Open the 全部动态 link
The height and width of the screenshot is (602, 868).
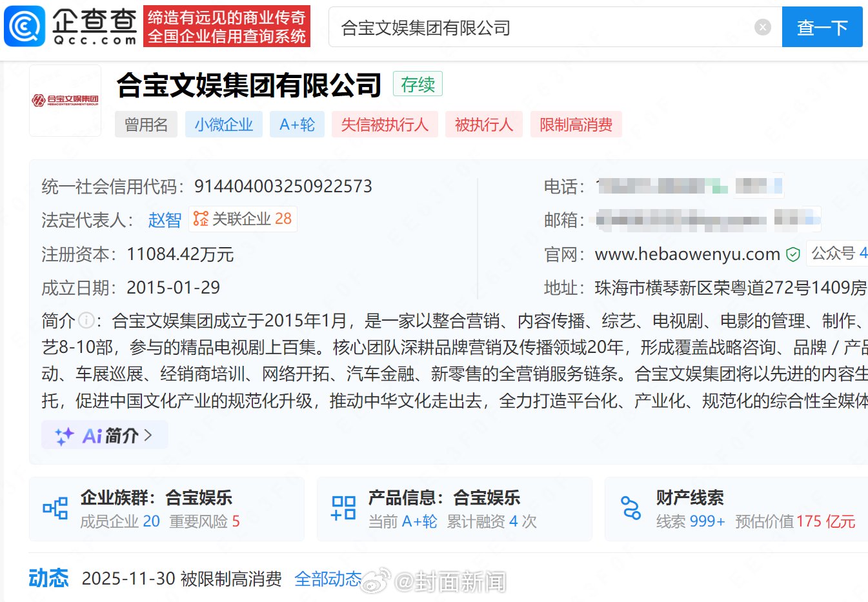(329, 579)
